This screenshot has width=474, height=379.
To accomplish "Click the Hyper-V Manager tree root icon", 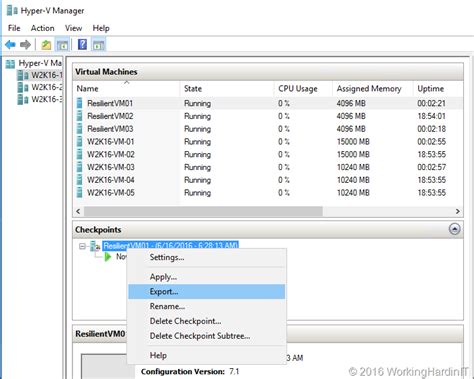I will (x=11, y=63).
